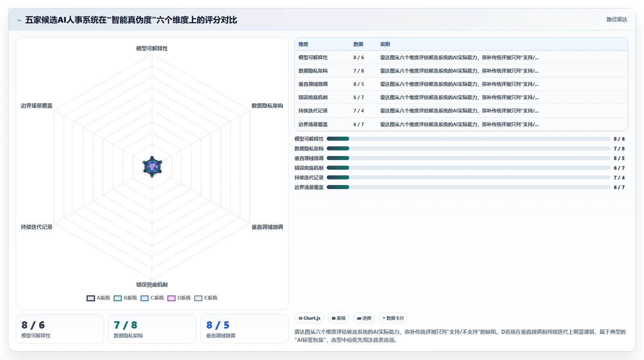
Task: Toggle D系统 dataset in legend
Action: [179, 298]
